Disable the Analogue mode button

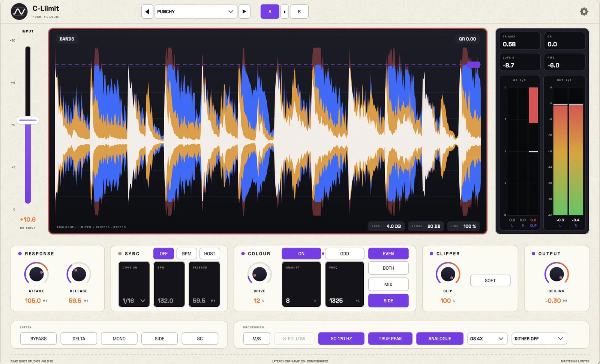[x=439, y=339]
